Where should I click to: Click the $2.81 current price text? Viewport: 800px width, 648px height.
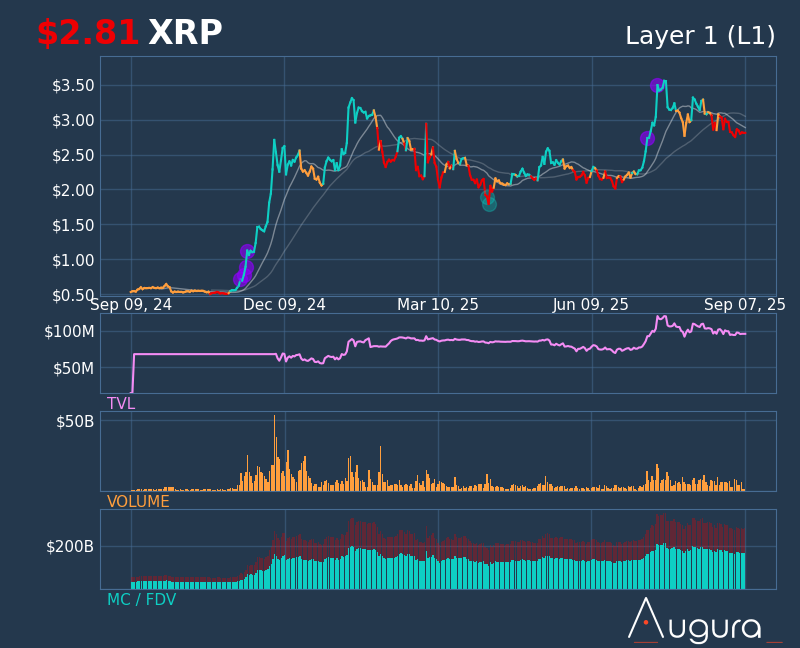pos(88,33)
